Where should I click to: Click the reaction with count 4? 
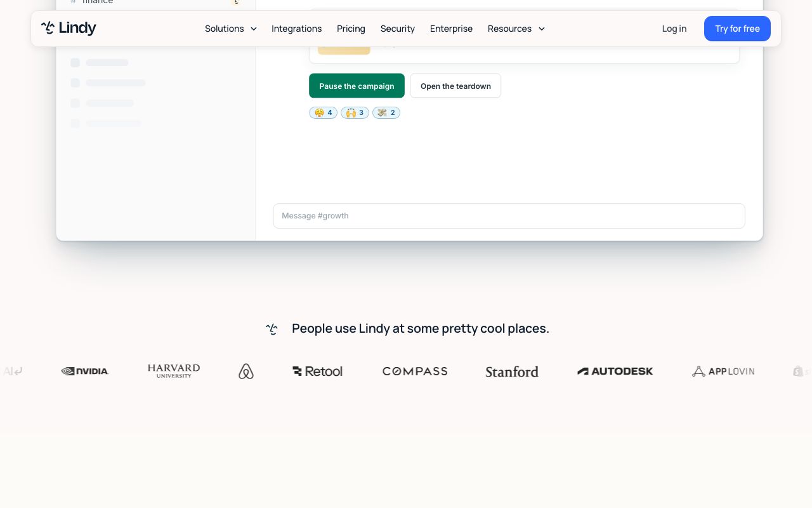[324, 112]
